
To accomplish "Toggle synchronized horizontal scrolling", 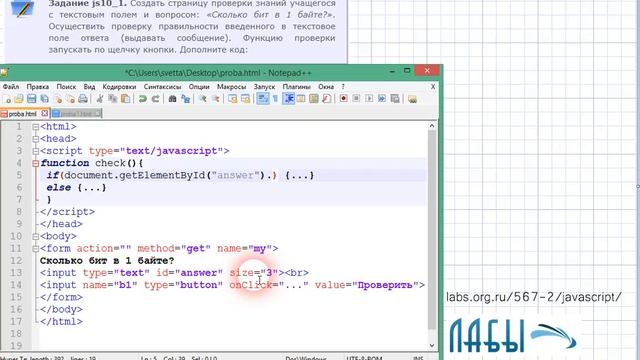I will tap(245, 99).
